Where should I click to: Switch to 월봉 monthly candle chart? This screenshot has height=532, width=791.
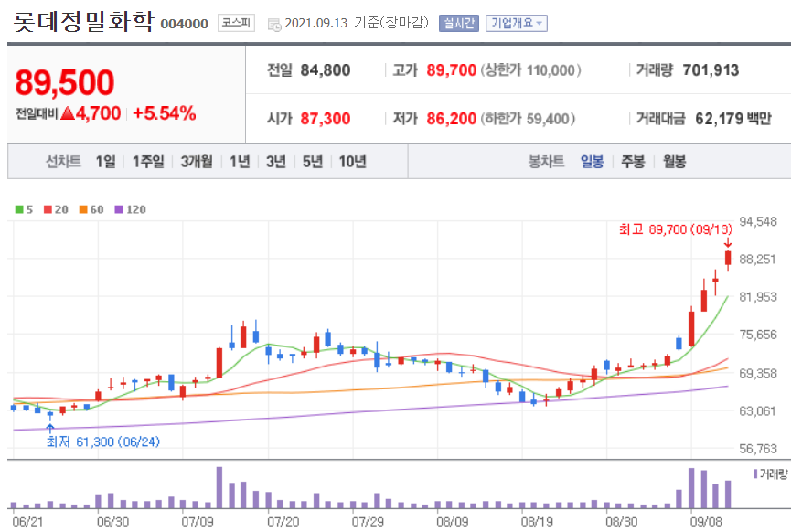[x=675, y=162]
